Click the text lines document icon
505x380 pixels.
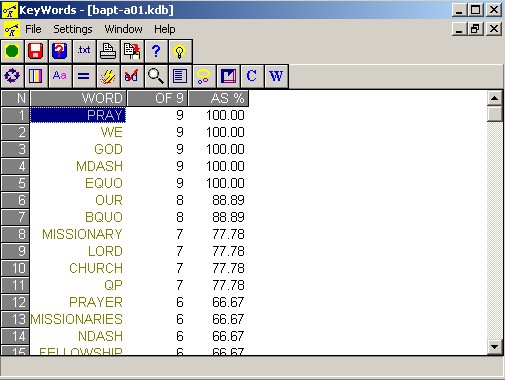[180, 76]
